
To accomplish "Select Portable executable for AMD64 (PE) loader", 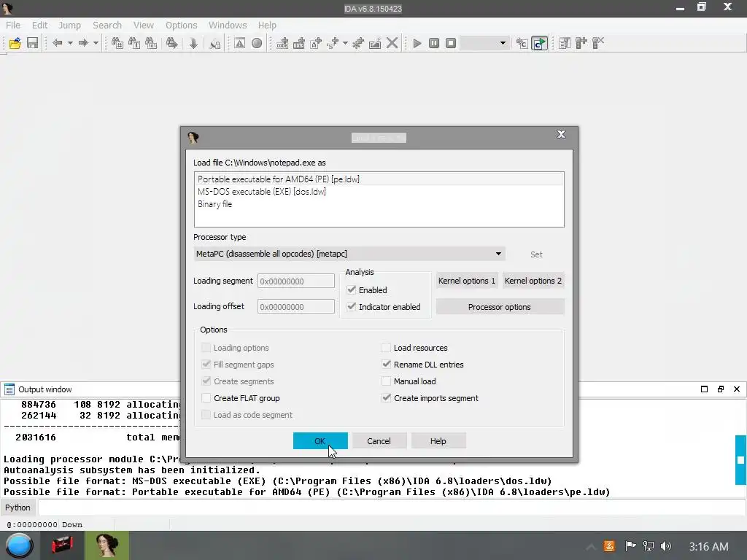I will click(x=379, y=179).
